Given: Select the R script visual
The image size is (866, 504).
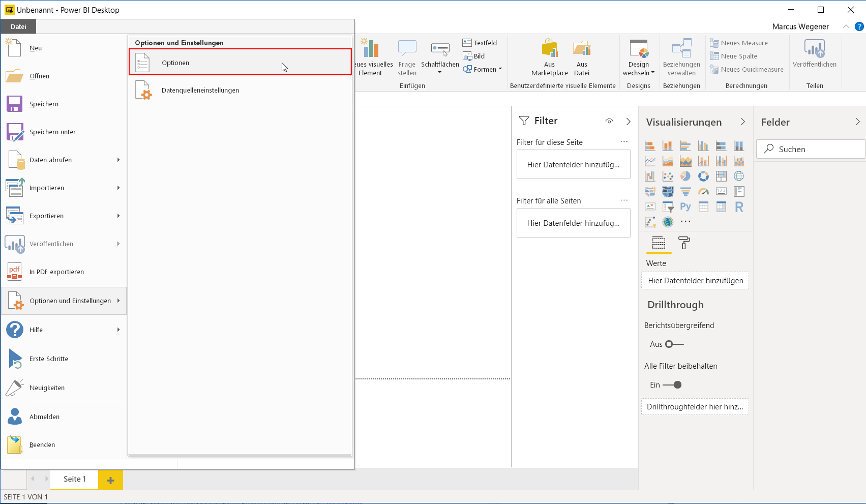Looking at the screenshot, I should [739, 206].
